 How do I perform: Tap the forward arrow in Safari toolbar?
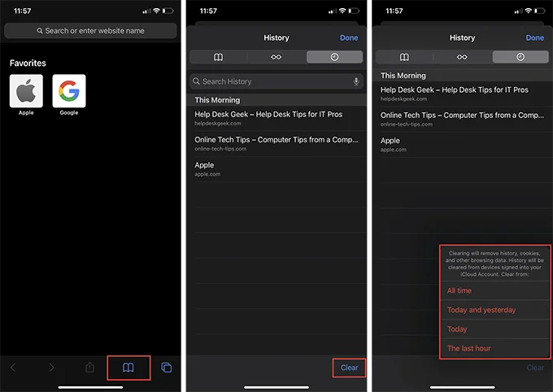(x=51, y=368)
